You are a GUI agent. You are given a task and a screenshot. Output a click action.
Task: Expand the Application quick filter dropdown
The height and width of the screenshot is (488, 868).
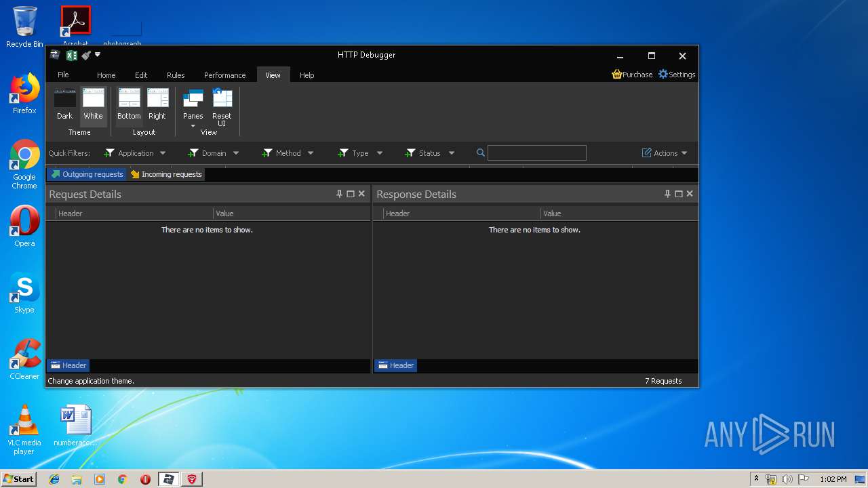[x=163, y=153]
